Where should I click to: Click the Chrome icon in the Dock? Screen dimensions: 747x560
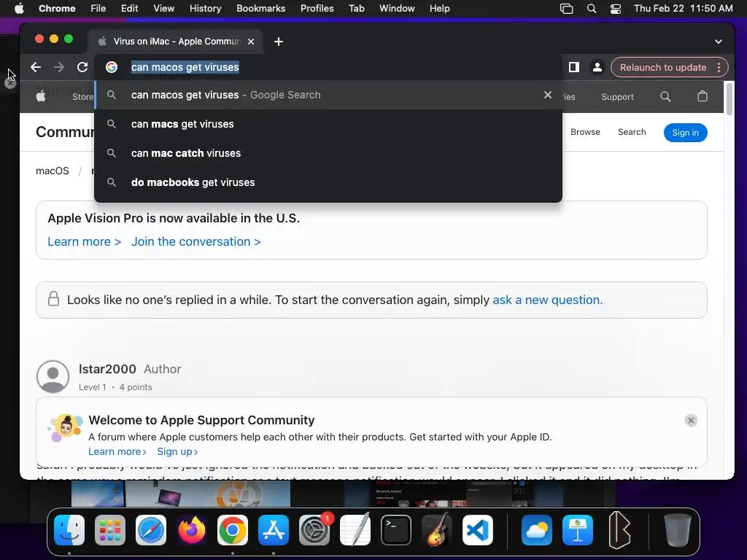[233, 530]
